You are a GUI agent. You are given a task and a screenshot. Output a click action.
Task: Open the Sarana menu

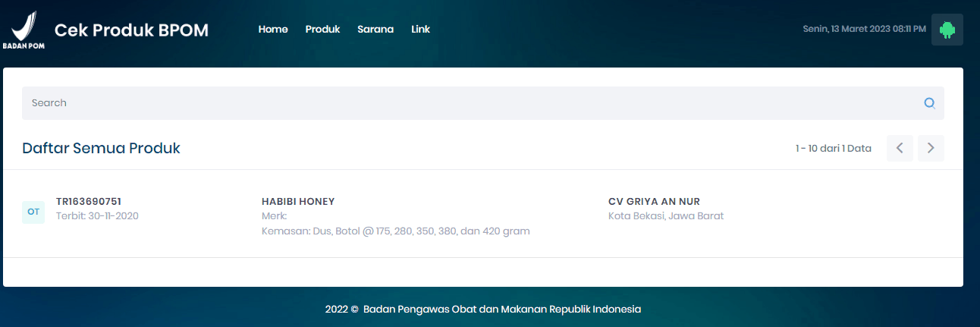coord(375,30)
